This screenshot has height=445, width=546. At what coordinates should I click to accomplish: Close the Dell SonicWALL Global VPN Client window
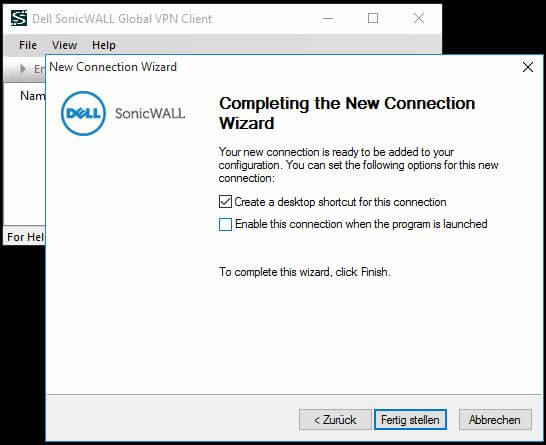(x=419, y=18)
